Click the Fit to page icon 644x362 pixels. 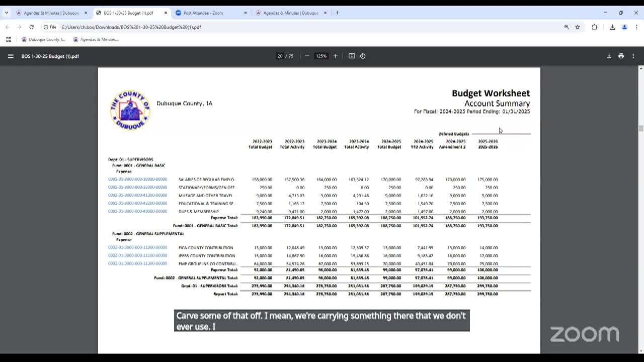point(352,56)
